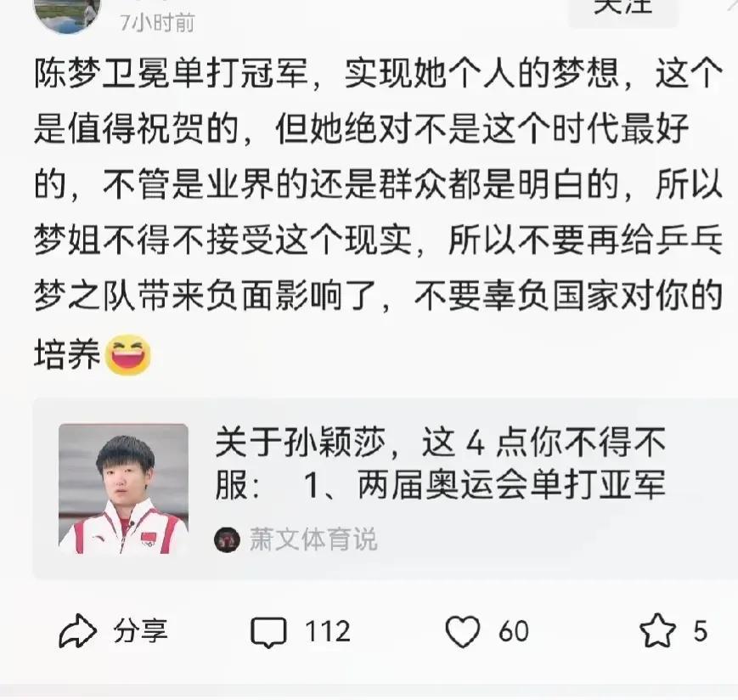Tap the laughing emoji after 培养
This screenshot has width=738, height=700.
pyautogui.click(x=127, y=355)
